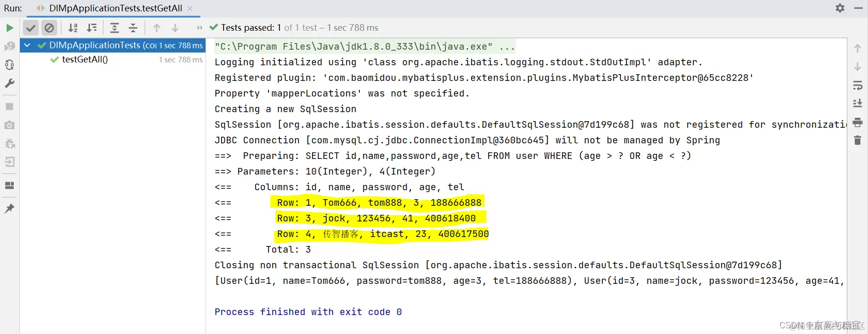868x334 pixels.
Task: Click the 'Property mapperLocations' line
Action: [342, 93]
